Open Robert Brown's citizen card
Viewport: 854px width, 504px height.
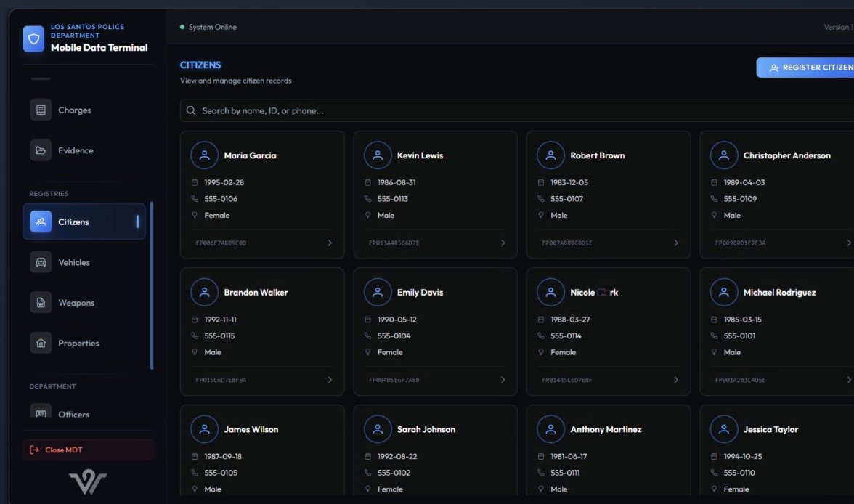pos(608,195)
